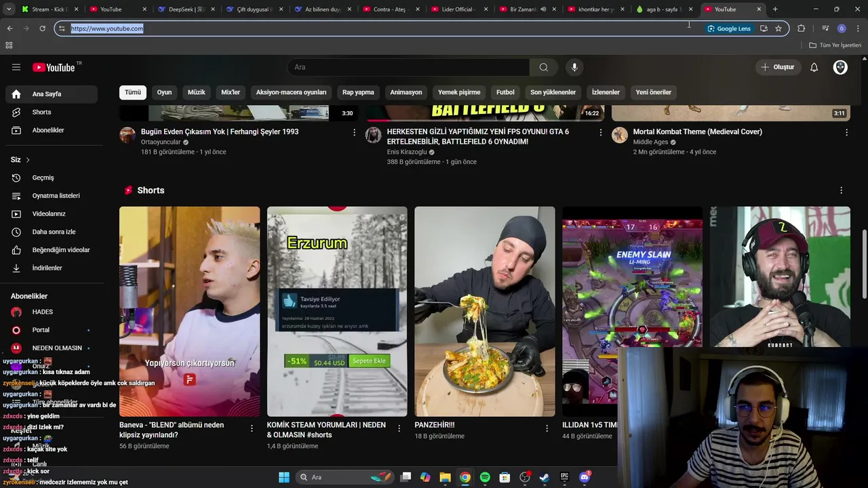This screenshot has height=488, width=868.
Task: Open İndirilenler in the sidebar
Action: point(52,268)
